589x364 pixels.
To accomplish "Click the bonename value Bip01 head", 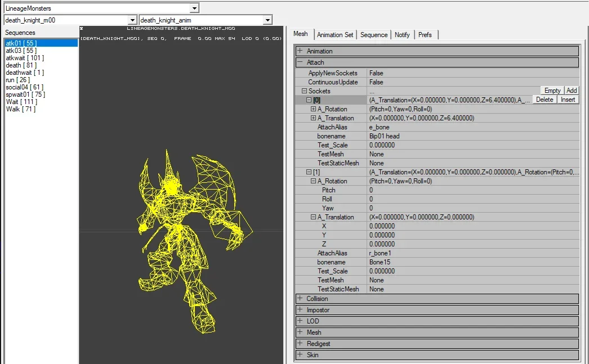I will [x=384, y=136].
